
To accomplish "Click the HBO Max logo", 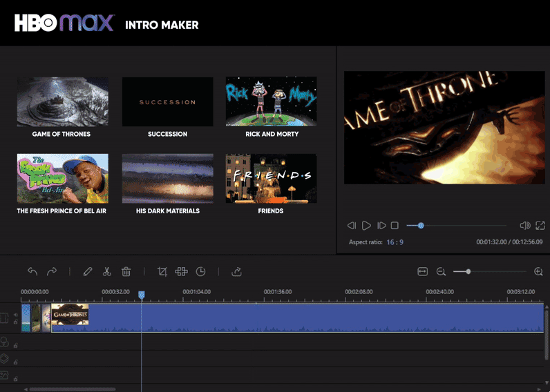I will (64, 23).
